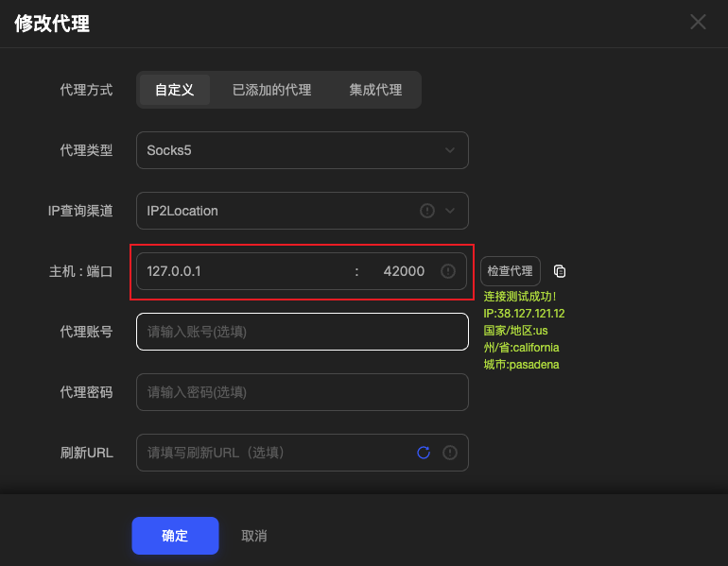The width and height of the screenshot is (728, 566).
Task: Click the 刷新URL label
Action: [x=87, y=453]
